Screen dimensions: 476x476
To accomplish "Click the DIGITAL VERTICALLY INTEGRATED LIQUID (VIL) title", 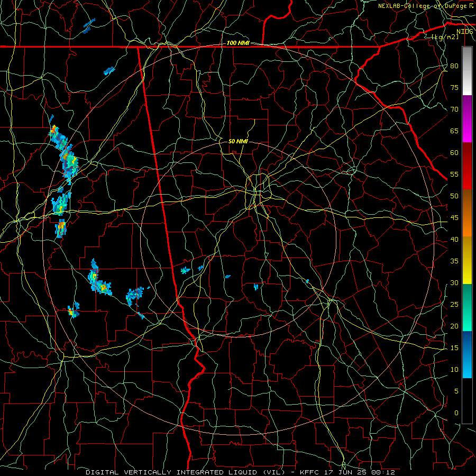I will click(x=186, y=472).
